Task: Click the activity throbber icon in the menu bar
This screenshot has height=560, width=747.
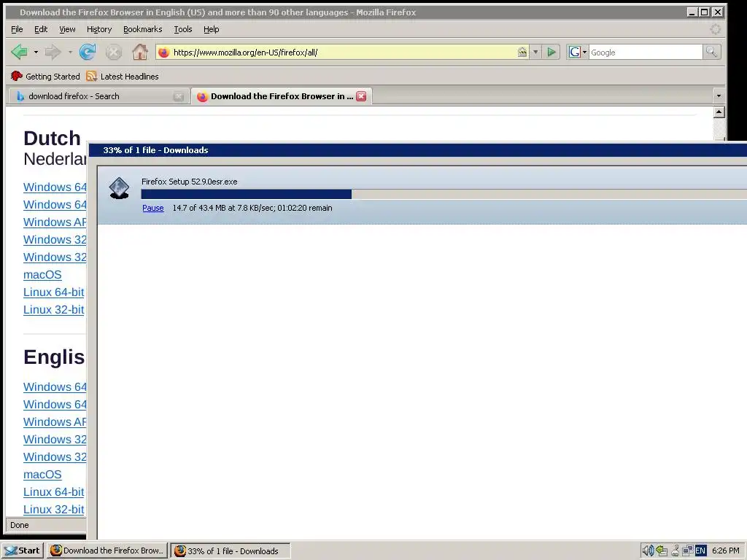Action: coord(715,29)
